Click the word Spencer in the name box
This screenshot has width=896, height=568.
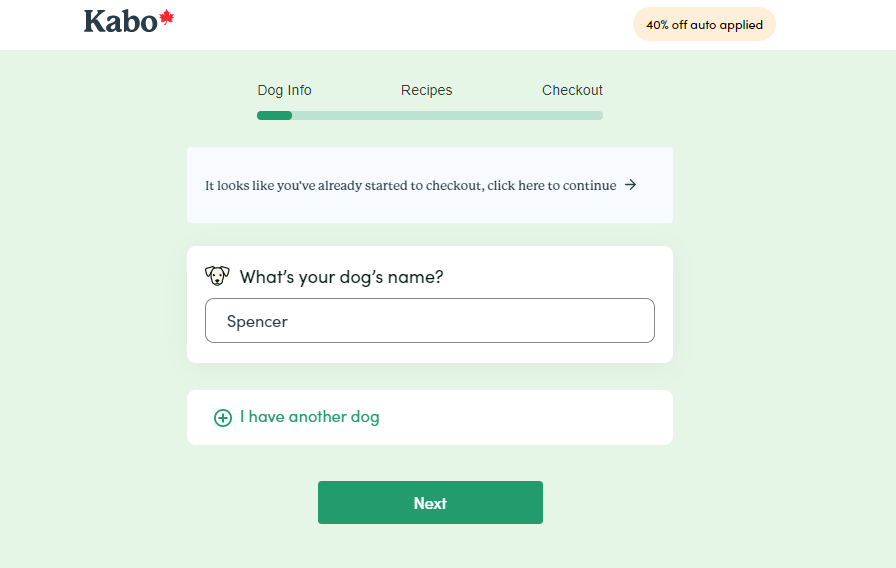click(x=257, y=321)
